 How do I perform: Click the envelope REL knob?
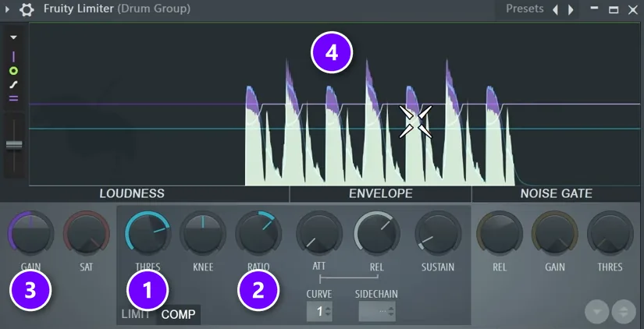(x=376, y=233)
